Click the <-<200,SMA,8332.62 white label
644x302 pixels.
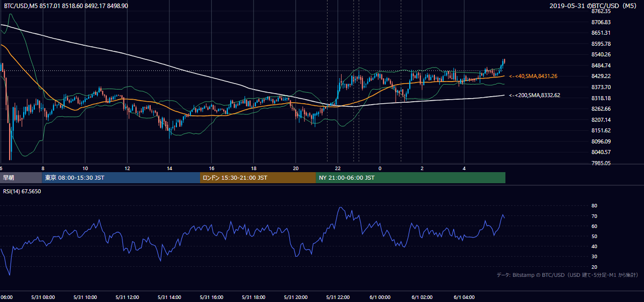[x=534, y=95]
